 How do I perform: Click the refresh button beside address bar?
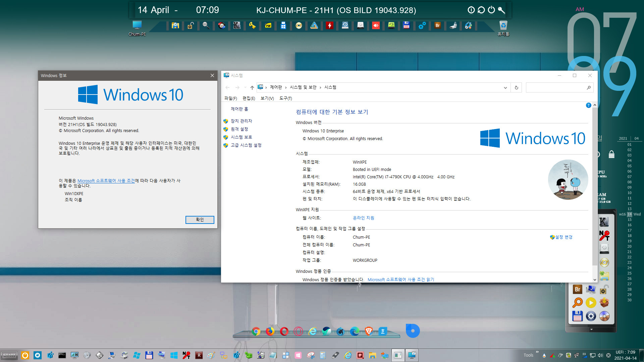pos(516,88)
